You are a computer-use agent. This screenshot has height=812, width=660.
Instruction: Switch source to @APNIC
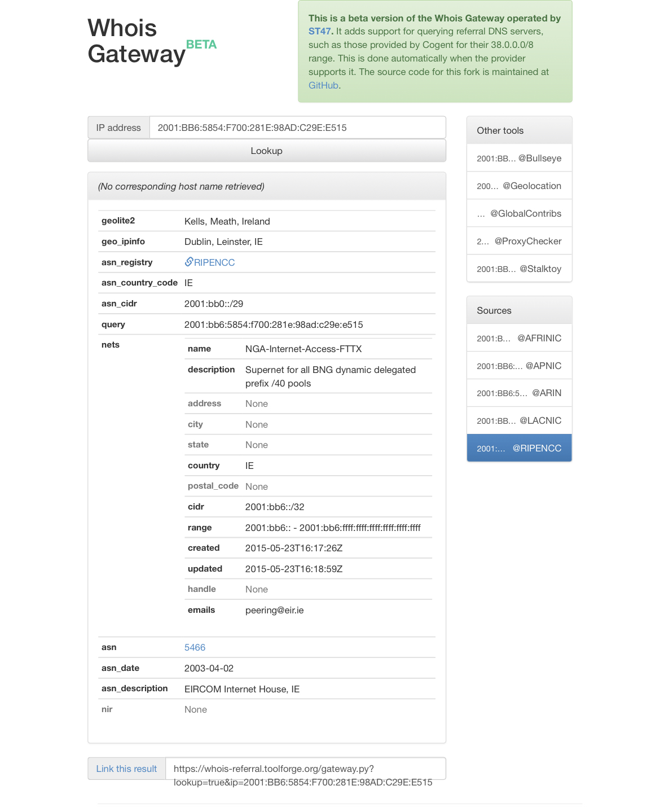pos(520,366)
